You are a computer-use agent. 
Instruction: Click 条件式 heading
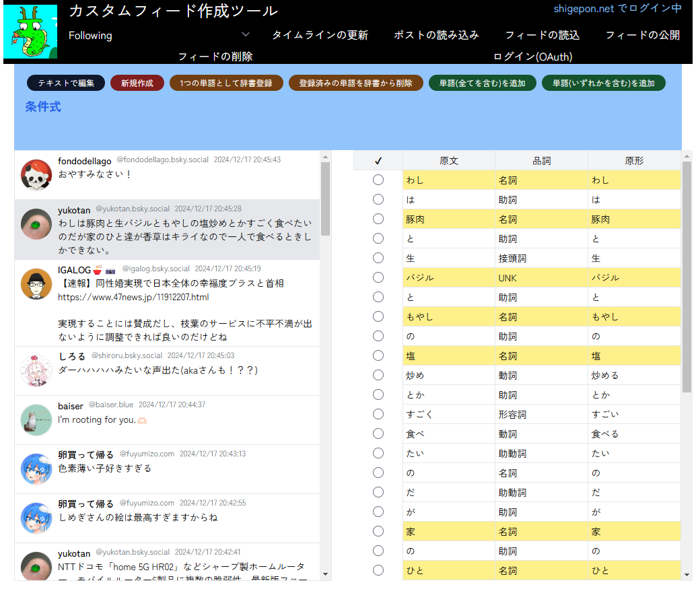(x=43, y=107)
